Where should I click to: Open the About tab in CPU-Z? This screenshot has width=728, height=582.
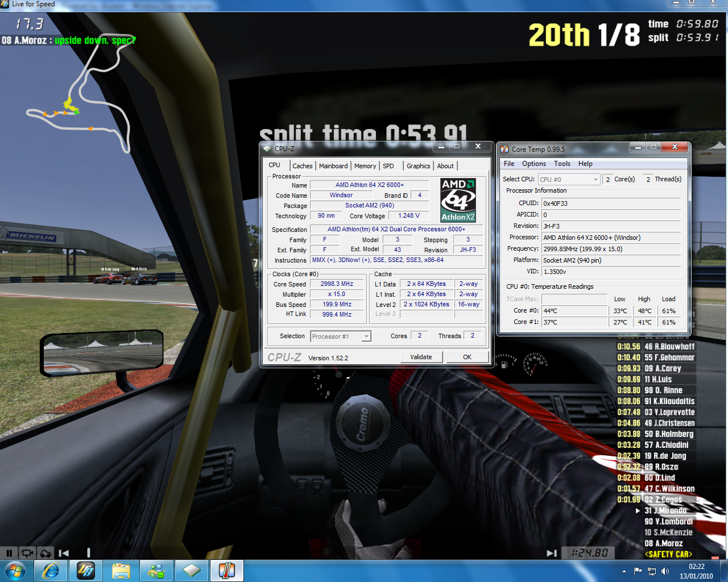(446, 166)
